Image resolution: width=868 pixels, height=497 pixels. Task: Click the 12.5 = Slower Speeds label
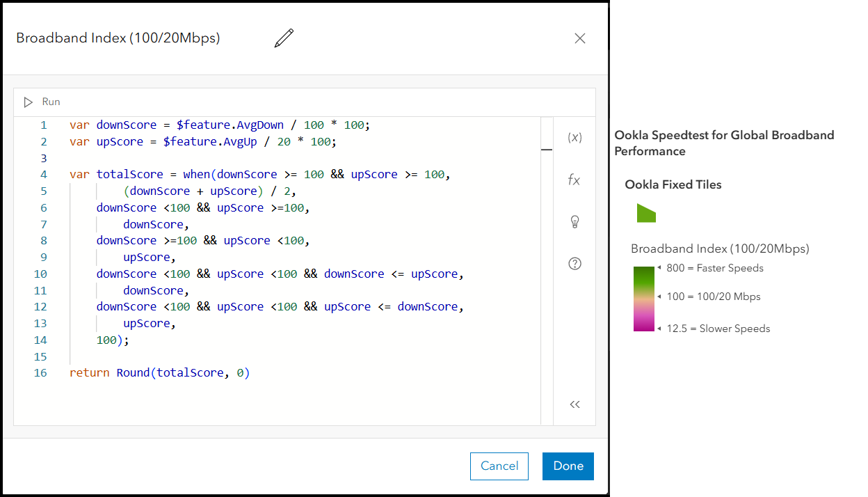tap(718, 329)
